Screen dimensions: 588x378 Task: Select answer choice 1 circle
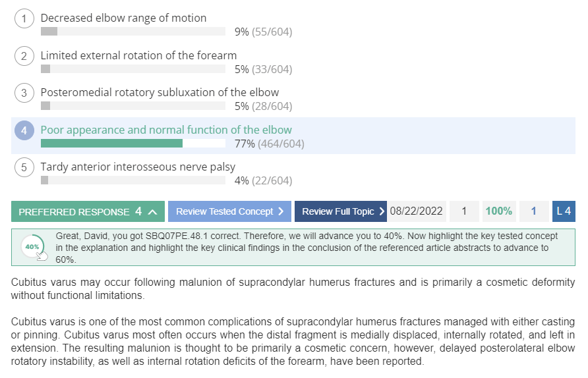24,18
